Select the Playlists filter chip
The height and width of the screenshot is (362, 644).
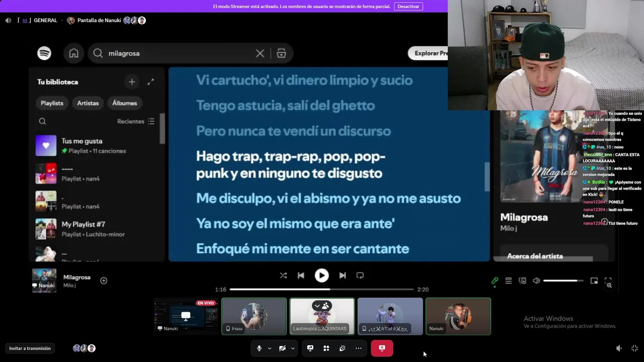click(52, 103)
